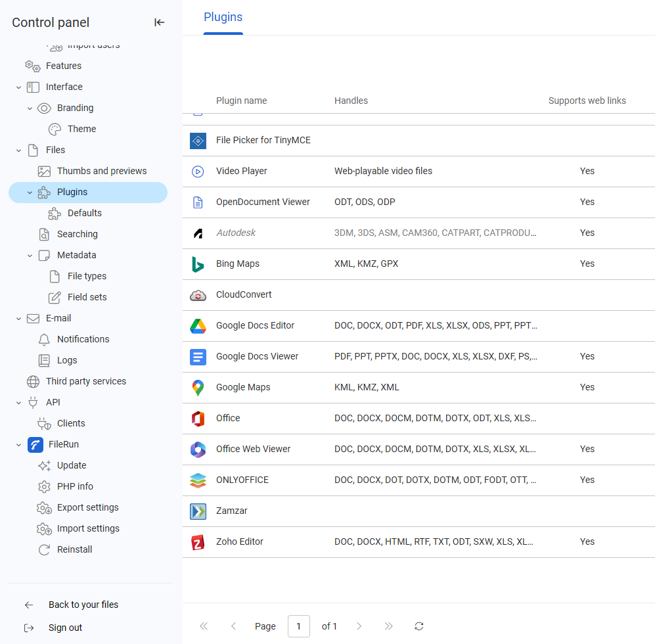Collapse the API tree section
The height and width of the screenshot is (644, 655).
pos(18,402)
